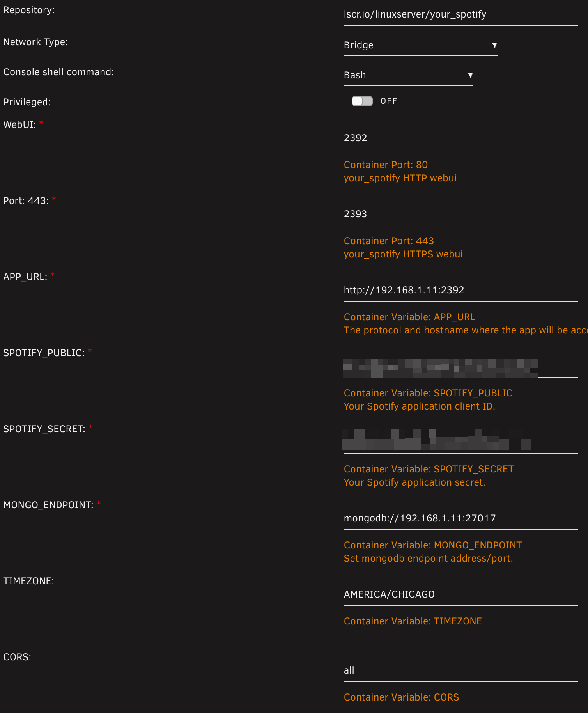Viewport: 588px width, 713px height.
Task: Click the WebUI port field showing 2392
Action: [x=460, y=138]
